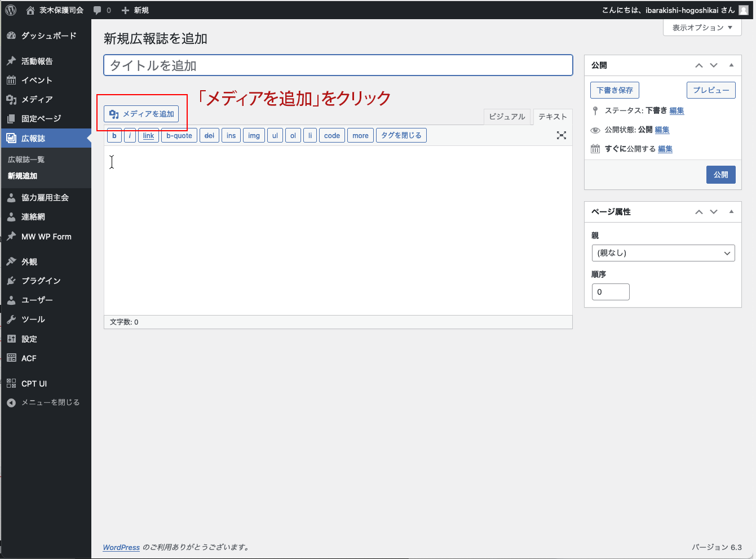Click the blue 公開 publish button
The height and width of the screenshot is (559, 756).
(x=720, y=175)
